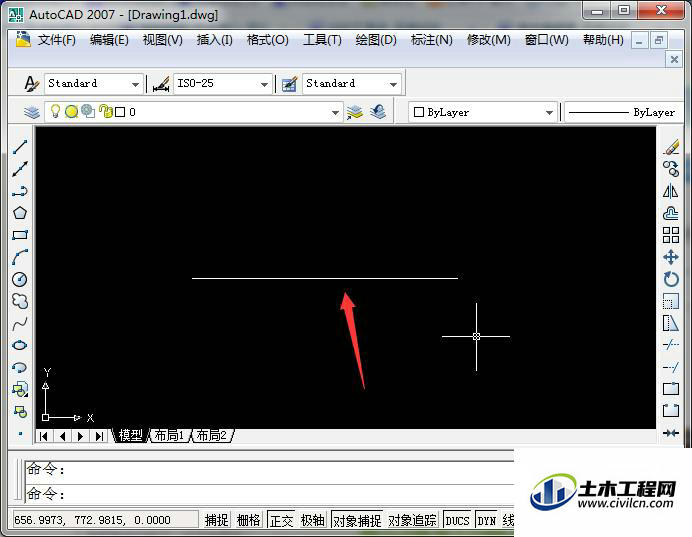Select the Revision Cloud tool
This screenshot has height=537, width=692.
20,301
